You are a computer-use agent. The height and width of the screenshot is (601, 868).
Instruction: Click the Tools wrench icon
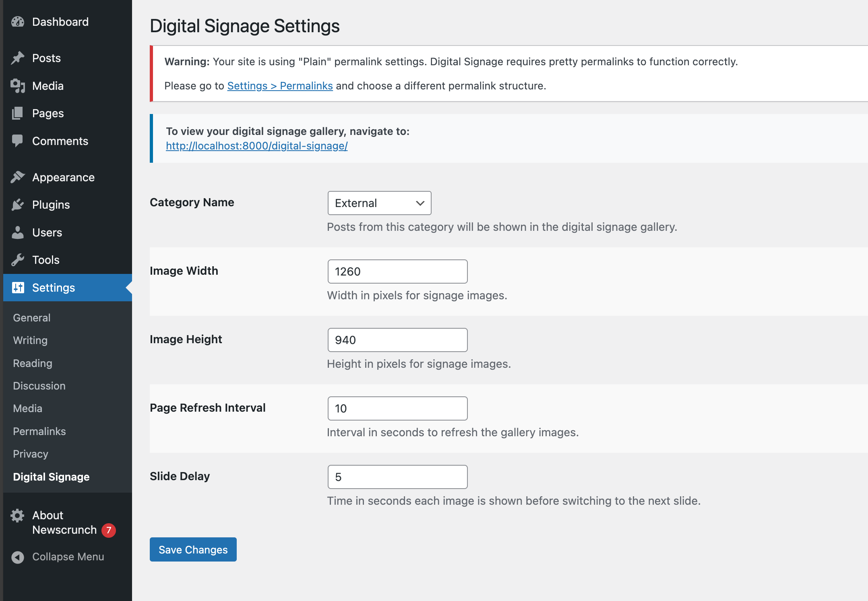(18, 260)
